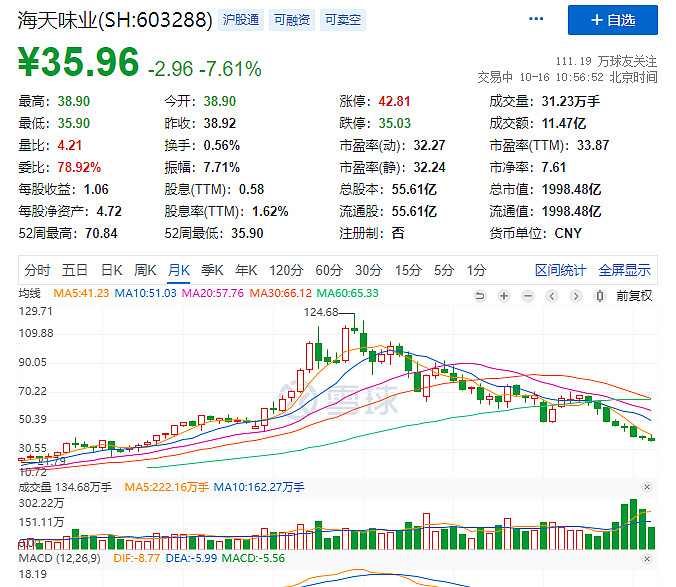This screenshot has width=676, height=587.
Task: Switch to the 日K chart tab
Action: point(112,270)
